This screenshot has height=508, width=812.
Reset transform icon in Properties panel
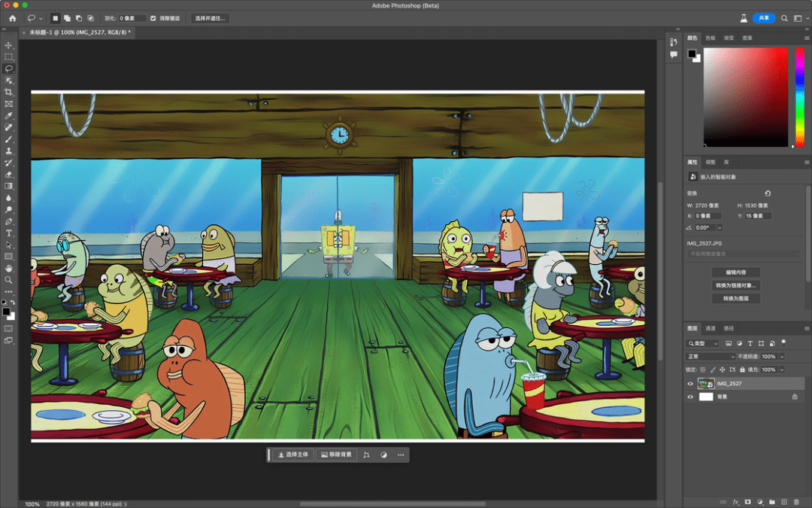[x=768, y=193]
